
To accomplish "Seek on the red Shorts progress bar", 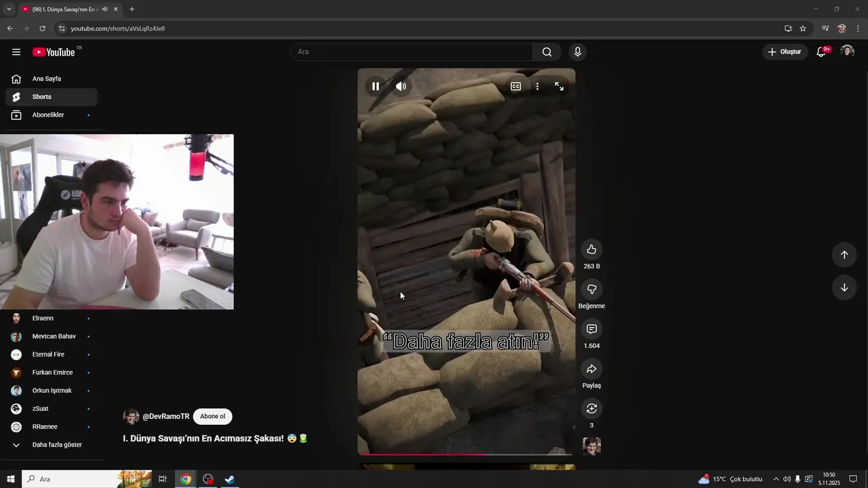I will [466, 454].
